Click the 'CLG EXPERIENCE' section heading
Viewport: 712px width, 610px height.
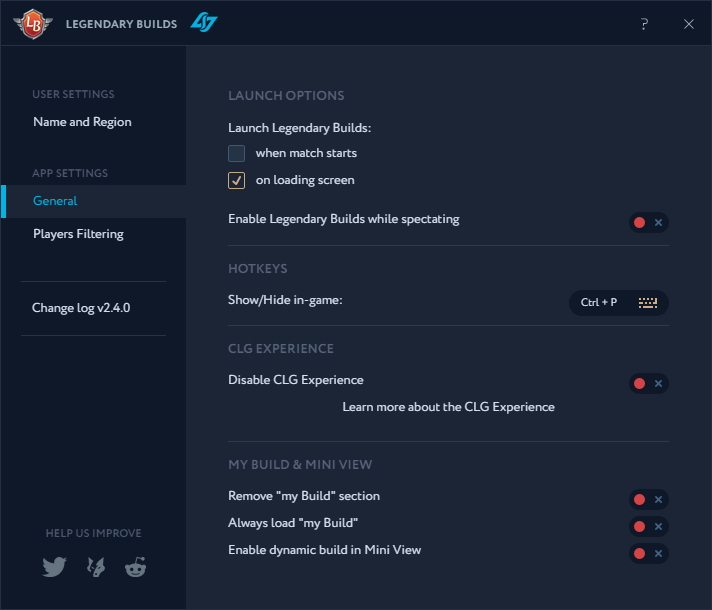coord(281,349)
